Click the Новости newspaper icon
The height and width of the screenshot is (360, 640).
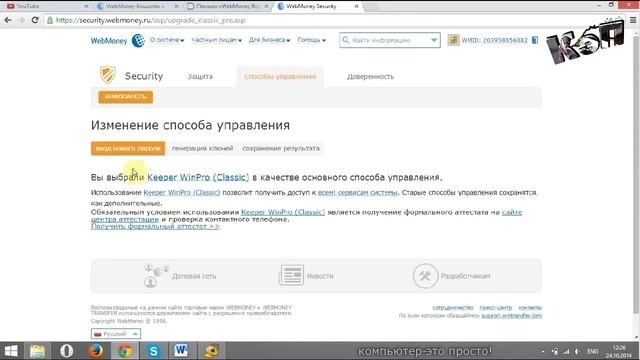[x=291, y=275]
